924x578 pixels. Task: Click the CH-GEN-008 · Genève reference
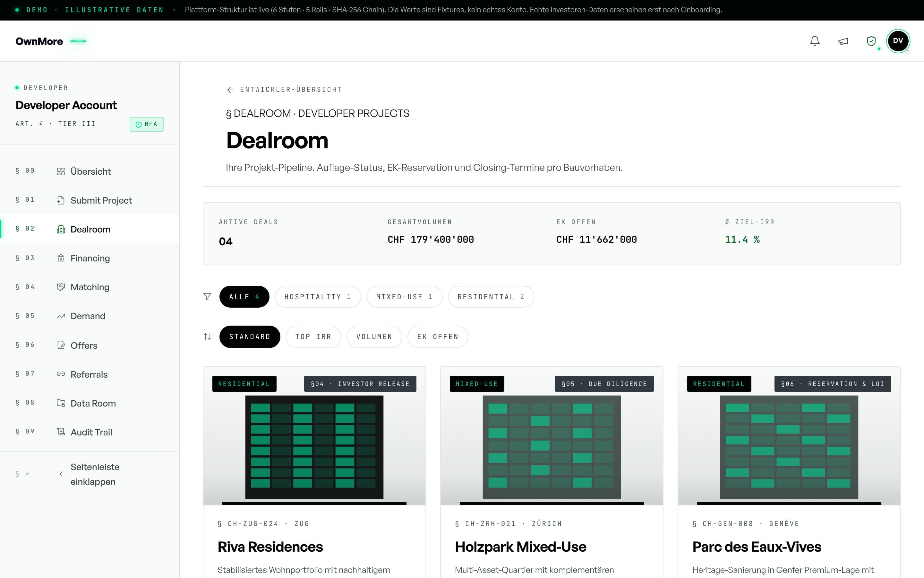(746, 524)
